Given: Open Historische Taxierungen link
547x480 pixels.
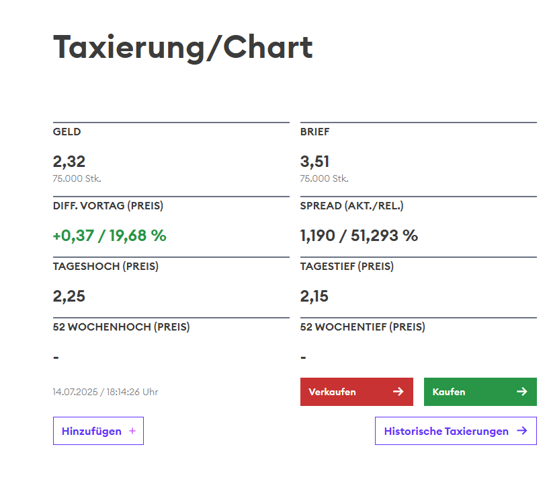Looking at the screenshot, I should tap(456, 431).
